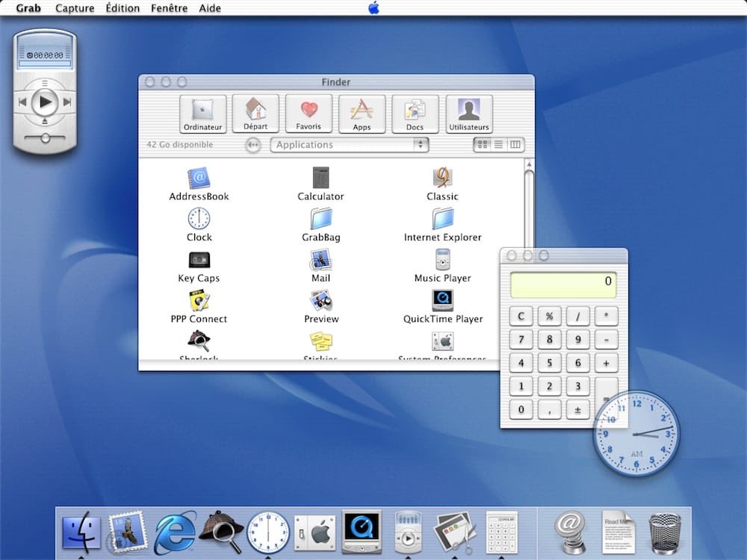Open the Aide menu
The width and height of the screenshot is (747, 560).
pos(210,8)
